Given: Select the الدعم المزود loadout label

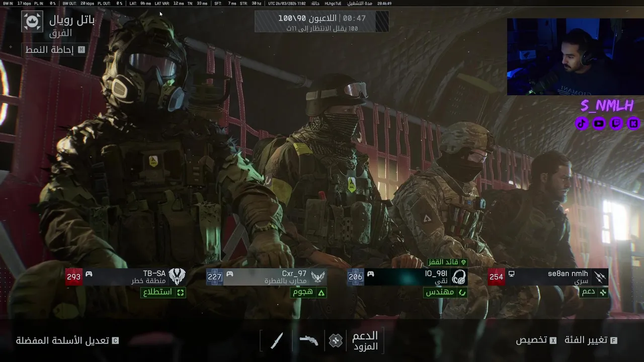Looking at the screenshot, I should click(365, 341).
